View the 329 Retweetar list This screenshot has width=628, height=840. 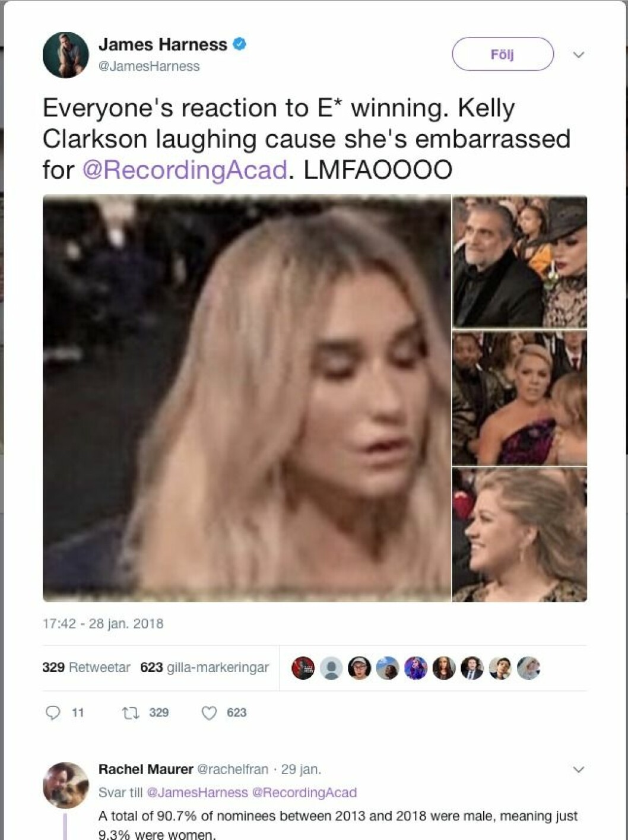coord(86,667)
